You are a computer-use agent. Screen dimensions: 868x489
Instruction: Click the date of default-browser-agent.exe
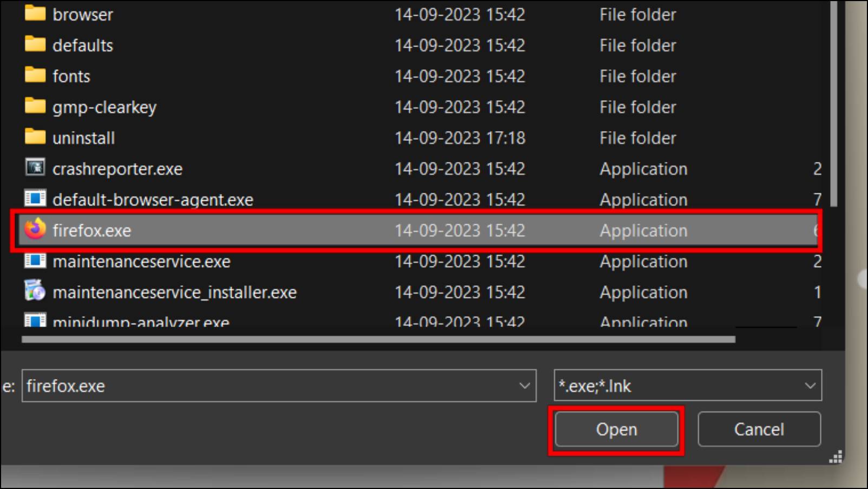pos(460,200)
